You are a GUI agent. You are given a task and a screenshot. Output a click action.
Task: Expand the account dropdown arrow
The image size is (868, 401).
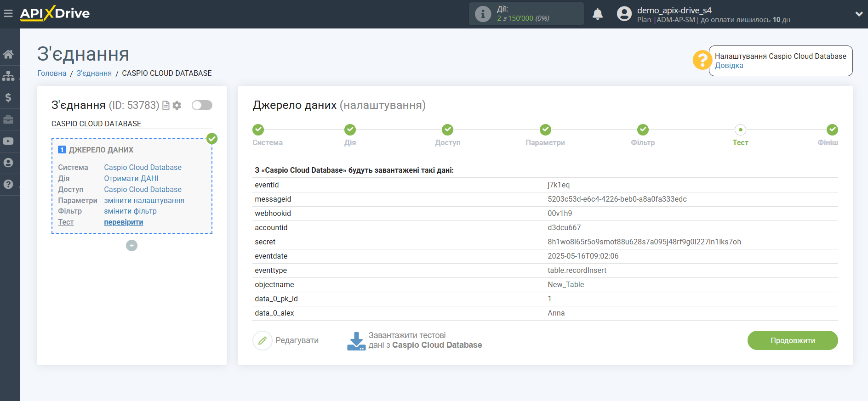pos(859,14)
